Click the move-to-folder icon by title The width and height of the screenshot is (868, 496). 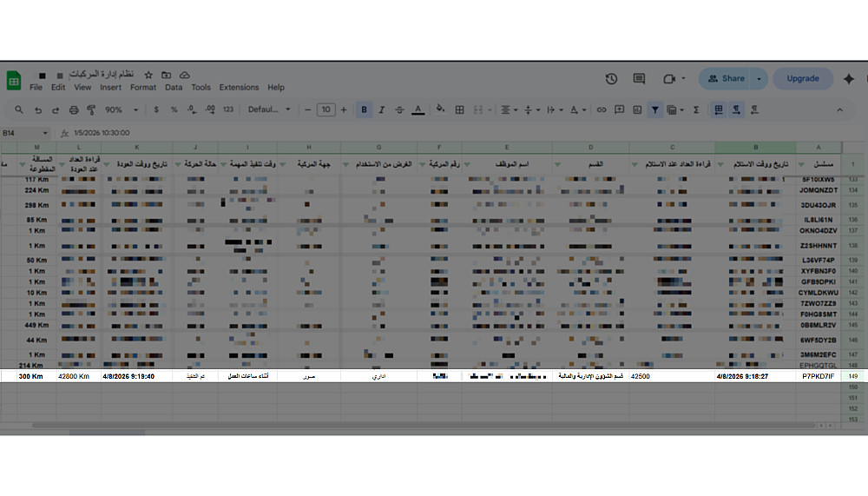click(x=166, y=75)
